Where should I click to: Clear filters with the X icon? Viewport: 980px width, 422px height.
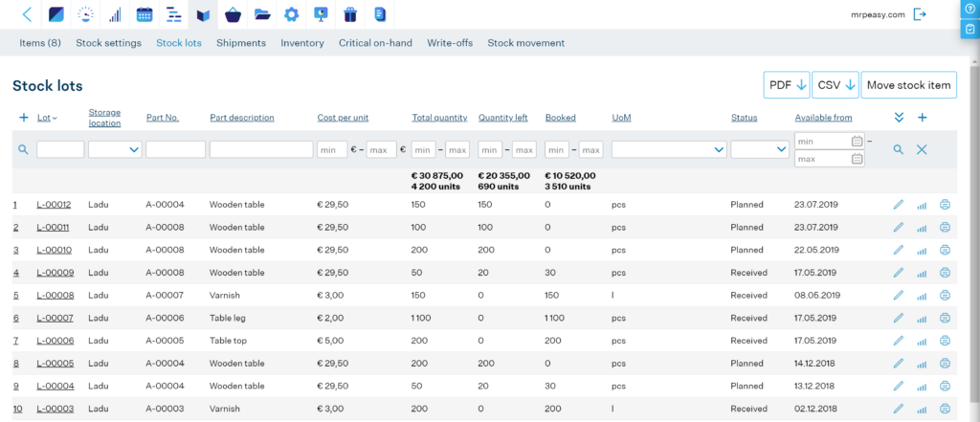(x=922, y=149)
